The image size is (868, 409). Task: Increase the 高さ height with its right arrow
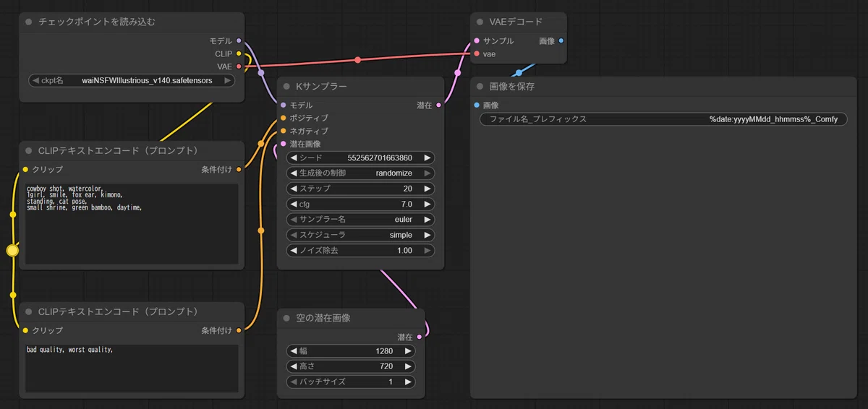tap(408, 366)
